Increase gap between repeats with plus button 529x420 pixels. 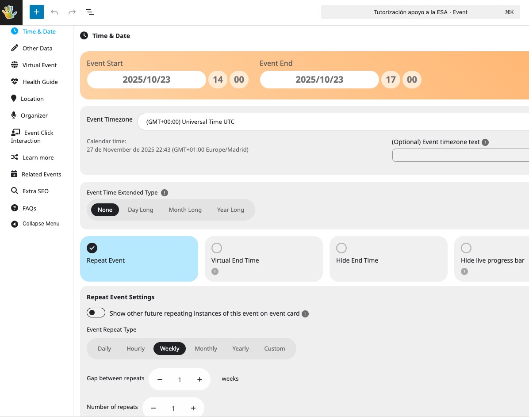(x=199, y=379)
